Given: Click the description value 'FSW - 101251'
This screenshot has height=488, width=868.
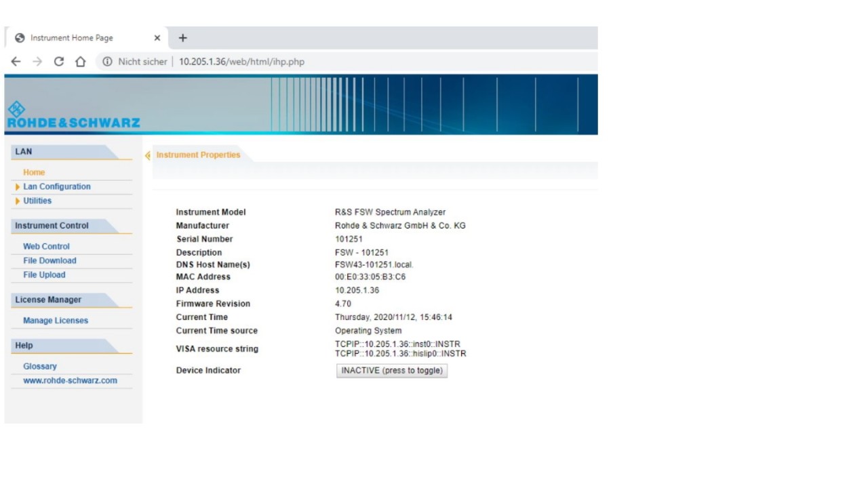Looking at the screenshot, I should coord(361,253).
